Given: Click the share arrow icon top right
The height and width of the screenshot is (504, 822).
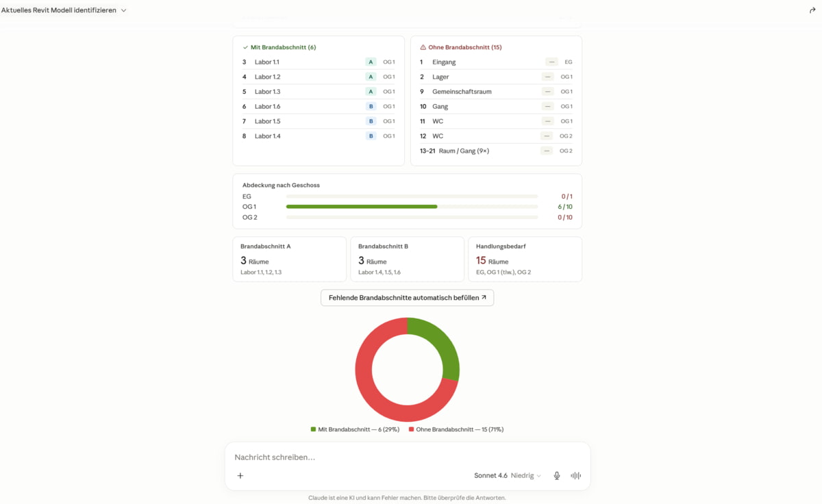Looking at the screenshot, I should [x=812, y=10].
